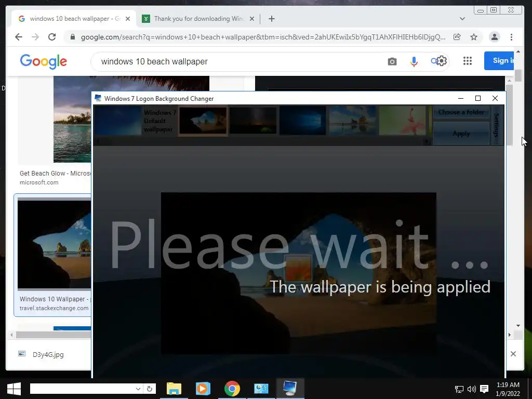Select the Logon Changer taskbar icon
The width and height of the screenshot is (532, 399).
pos(290,389)
